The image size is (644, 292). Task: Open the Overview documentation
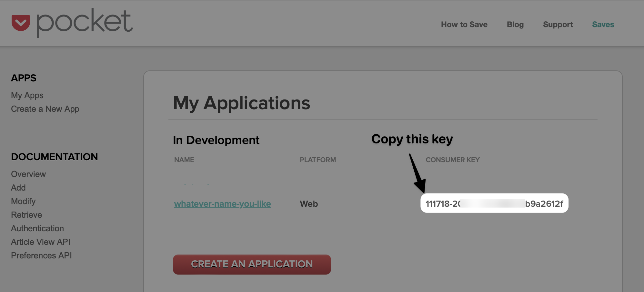(x=28, y=174)
